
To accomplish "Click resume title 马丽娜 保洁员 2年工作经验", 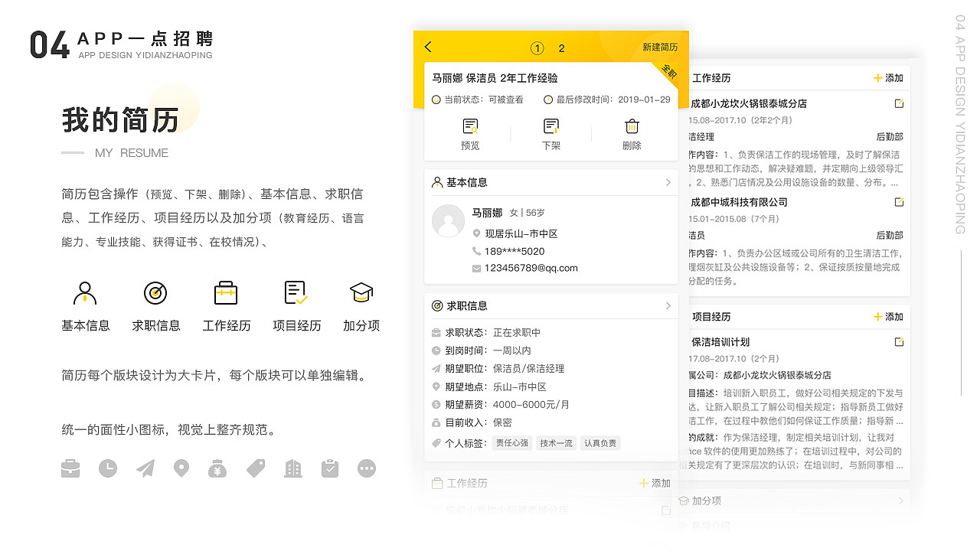I will click(x=495, y=78).
